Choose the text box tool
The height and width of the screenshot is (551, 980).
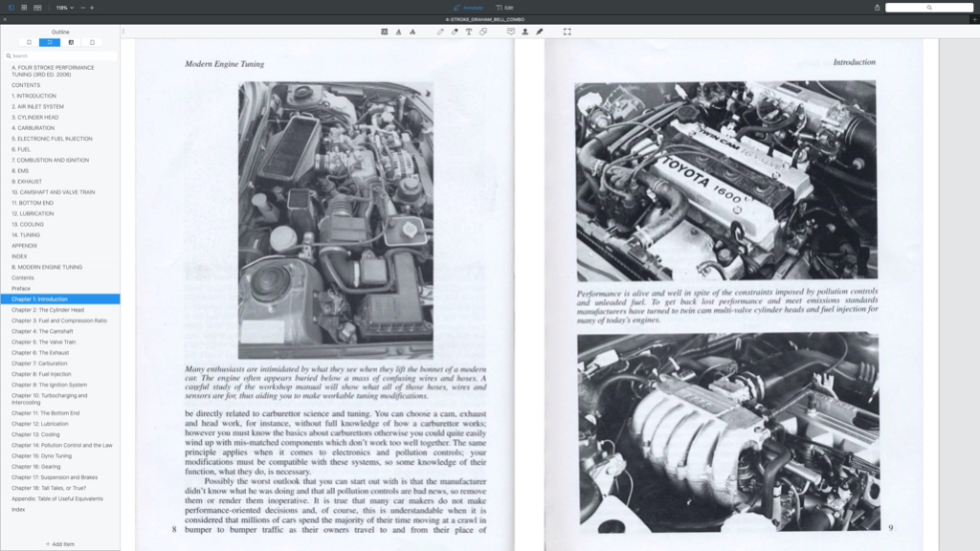(x=469, y=32)
